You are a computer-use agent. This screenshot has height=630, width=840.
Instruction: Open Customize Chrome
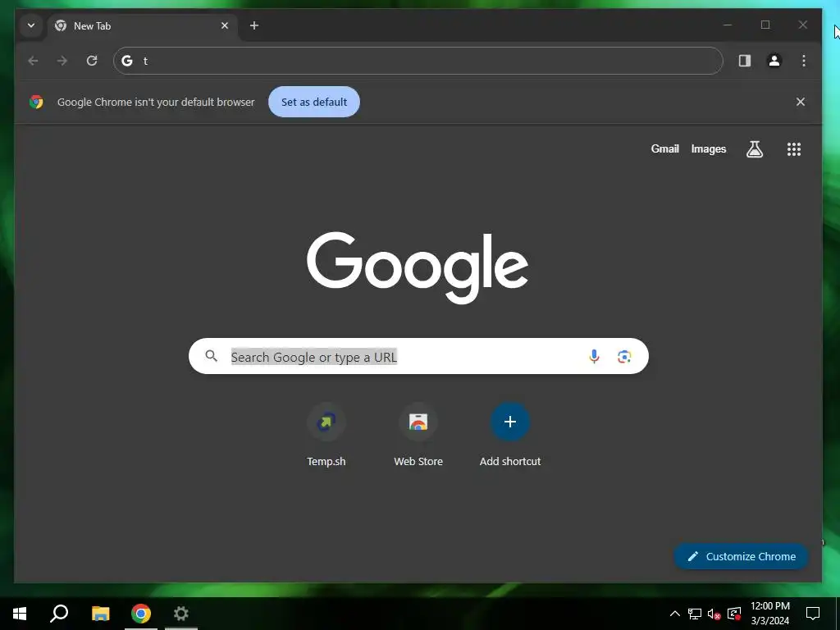click(x=741, y=556)
